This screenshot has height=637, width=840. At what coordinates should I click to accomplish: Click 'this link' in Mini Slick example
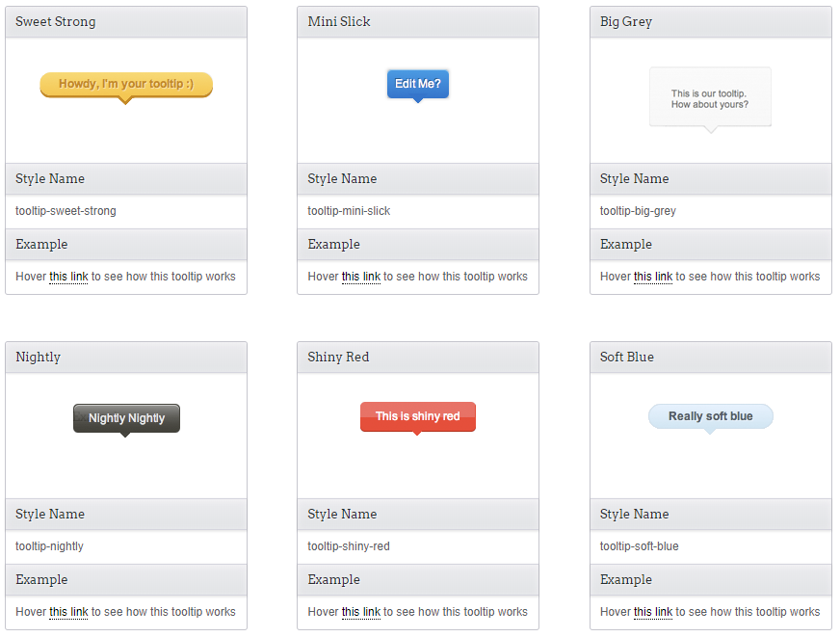point(361,277)
